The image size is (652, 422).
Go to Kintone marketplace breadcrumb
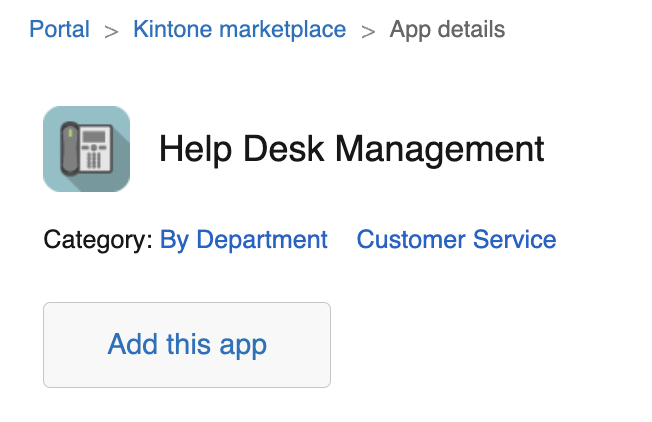pos(239,30)
